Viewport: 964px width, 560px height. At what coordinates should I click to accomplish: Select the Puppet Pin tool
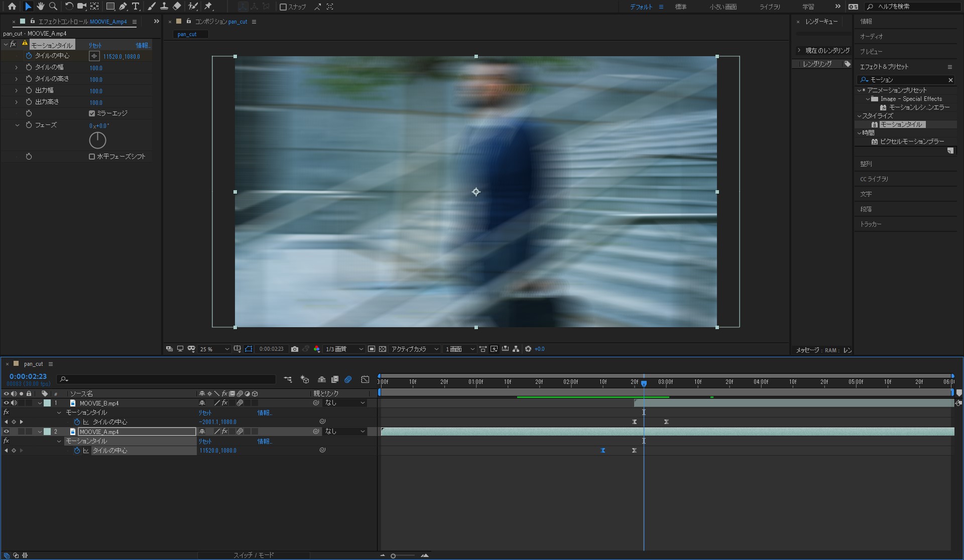[208, 7]
